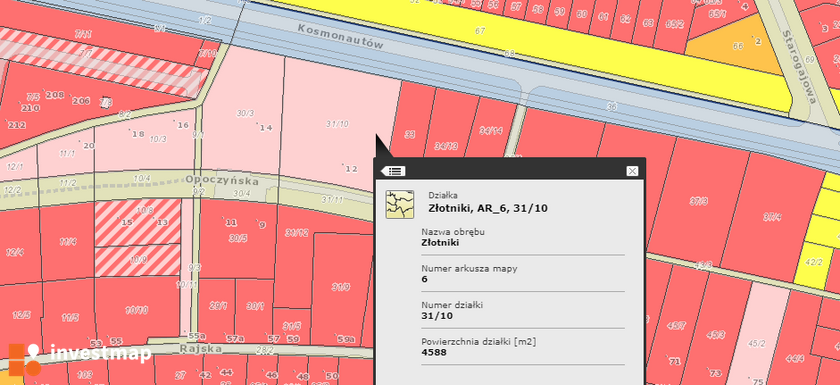Select orange parcel 66
The image size is (840, 385).
click(738, 47)
